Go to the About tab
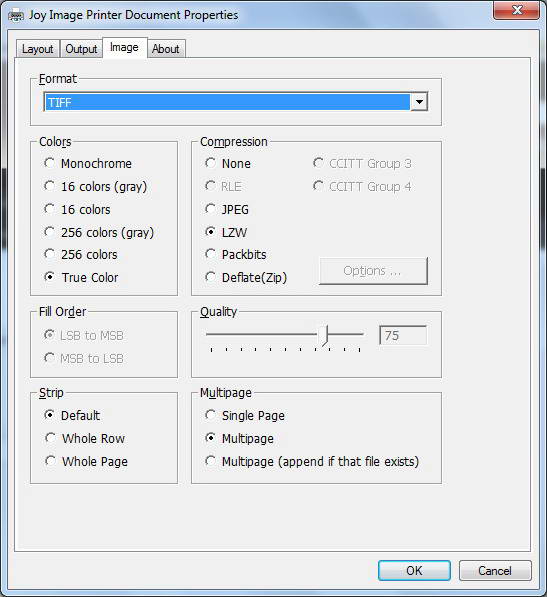 [x=166, y=49]
